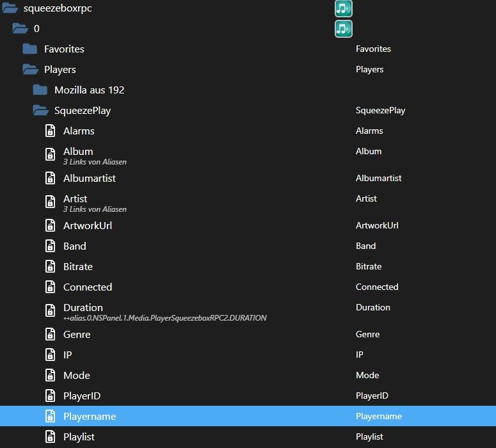The height and width of the screenshot is (448, 496).
Task: Select the ArtworkUrl state label
Action: tap(88, 225)
